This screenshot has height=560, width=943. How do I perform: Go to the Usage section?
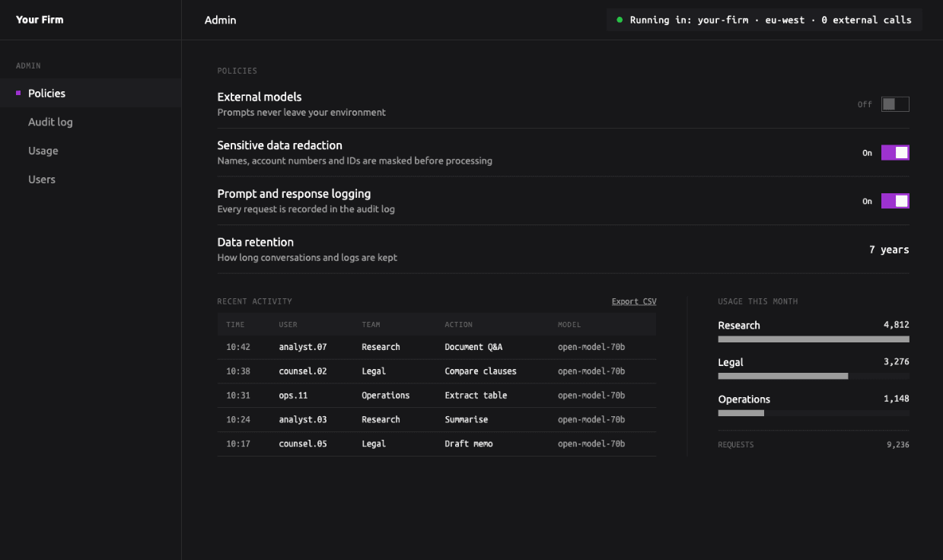pyautogui.click(x=91, y=151)
